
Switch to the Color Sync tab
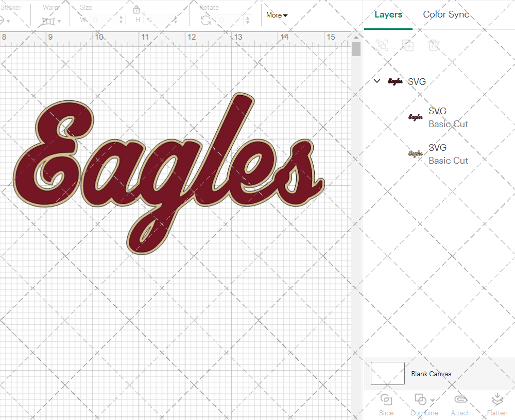446,14
